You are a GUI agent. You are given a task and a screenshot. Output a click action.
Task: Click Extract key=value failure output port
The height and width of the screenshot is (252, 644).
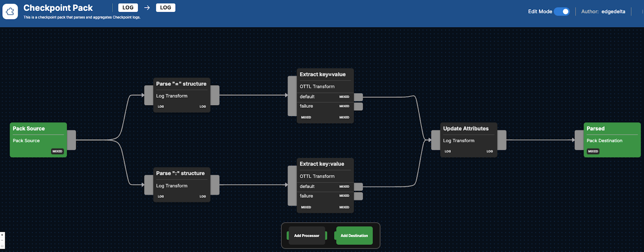pyautogui.click(x=358, y=106)
